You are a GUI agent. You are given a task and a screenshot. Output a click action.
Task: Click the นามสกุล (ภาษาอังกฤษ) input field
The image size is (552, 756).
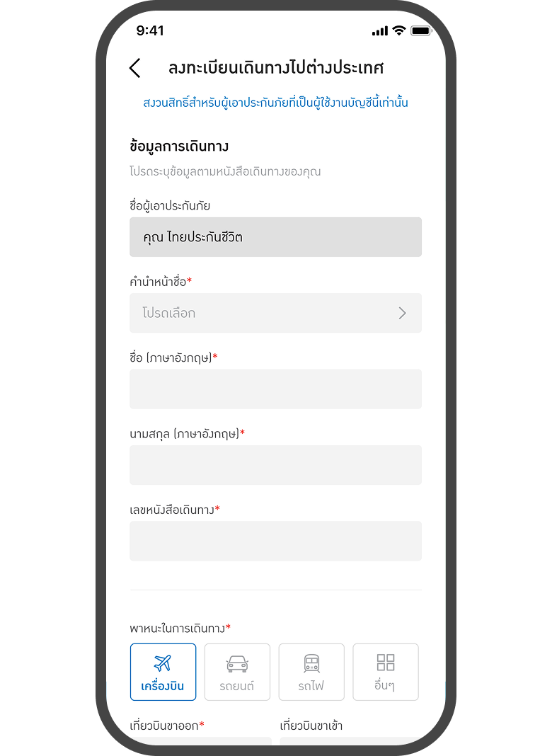tap(275, 465)
